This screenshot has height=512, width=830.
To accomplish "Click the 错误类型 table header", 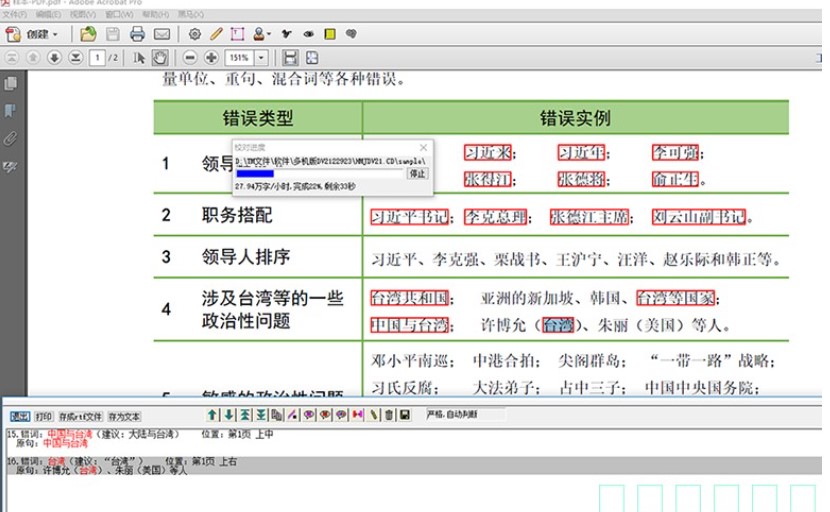I will coord(258,118).
